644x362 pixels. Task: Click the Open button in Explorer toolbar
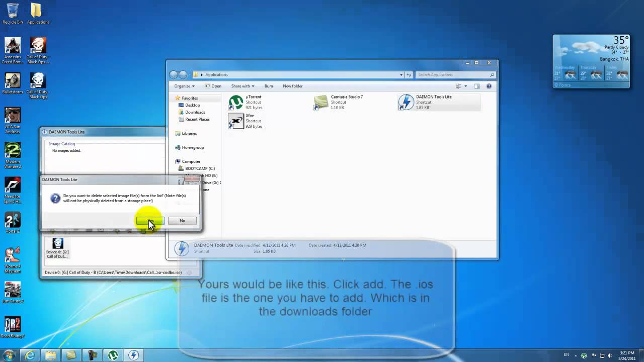pos(213,86)
